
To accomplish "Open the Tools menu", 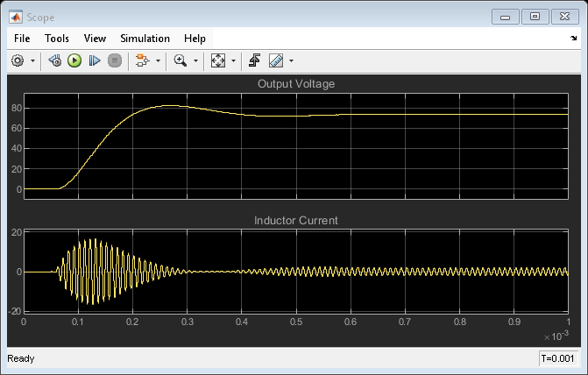I will [x=57, y=39].
